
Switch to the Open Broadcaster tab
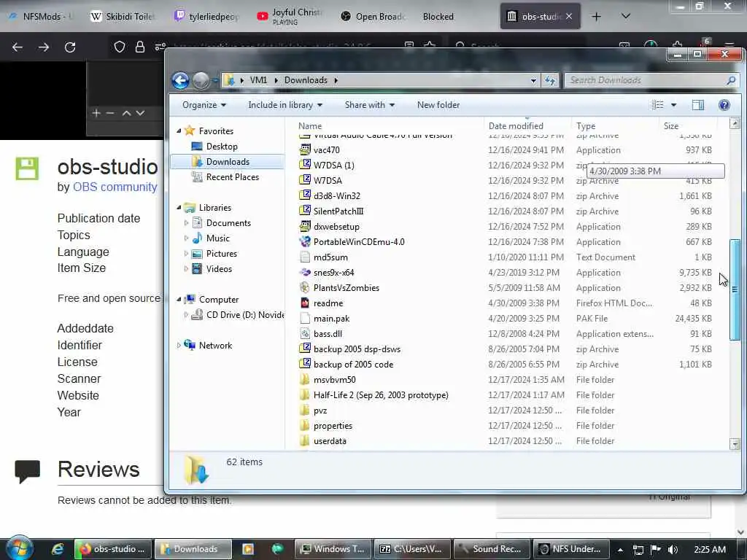click(x=374, y=17)
